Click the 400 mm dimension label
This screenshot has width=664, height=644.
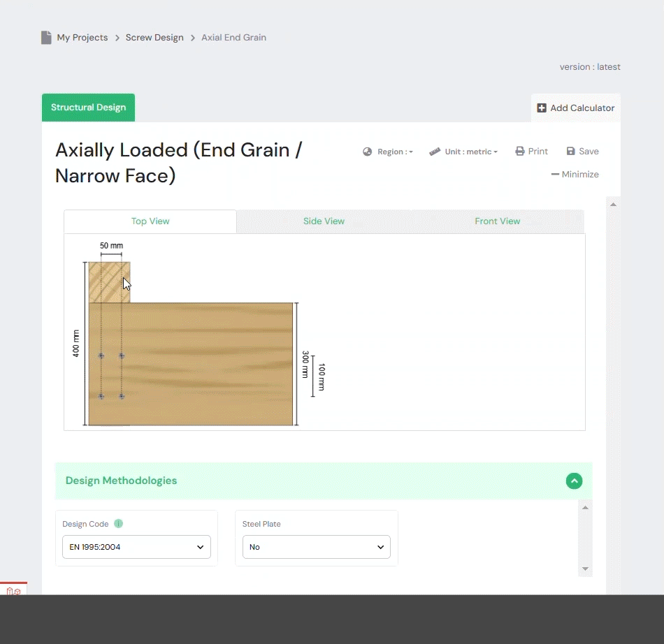(75, 344)
